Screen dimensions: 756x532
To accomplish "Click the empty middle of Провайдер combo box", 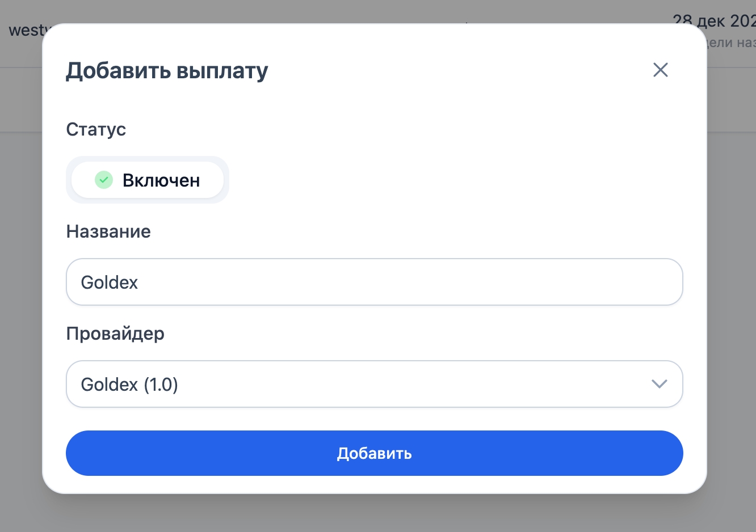I will pyautogui.click(x=397, y=384).
